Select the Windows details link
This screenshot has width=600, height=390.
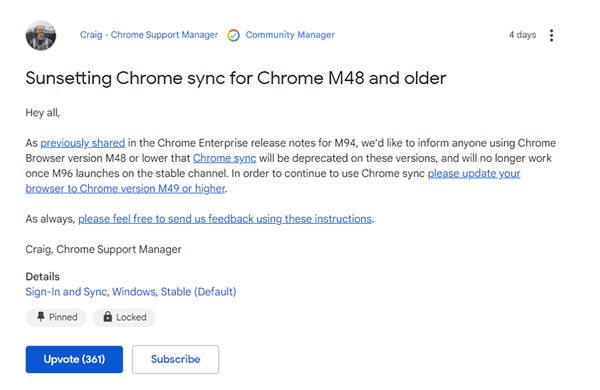(134, 292)
